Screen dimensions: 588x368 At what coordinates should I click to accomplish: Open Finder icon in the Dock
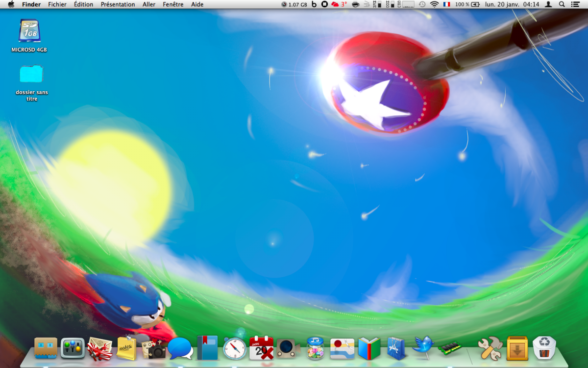coord(47,348)
